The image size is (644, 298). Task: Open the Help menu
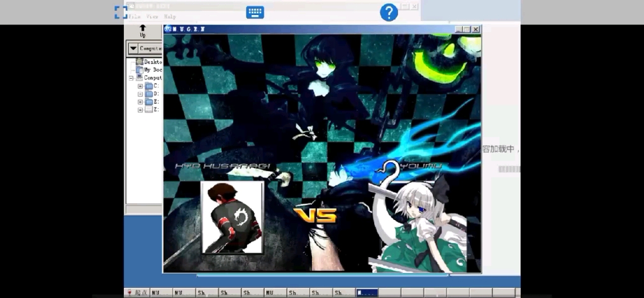(x=170, y=16)
